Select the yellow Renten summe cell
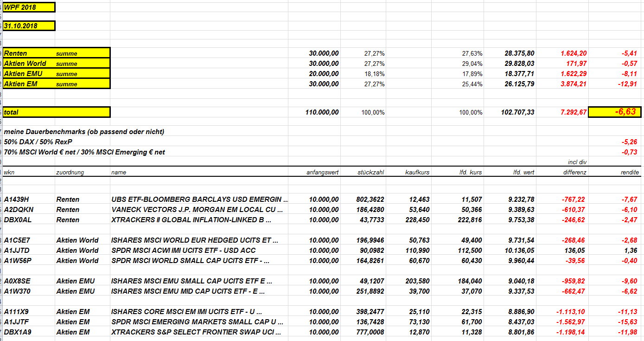This screenshot has width=644, height=341. coord(57,53)
